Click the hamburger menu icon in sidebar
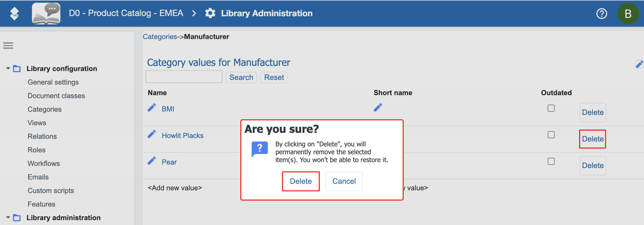Image resolution: width=644 pixels, height=225 pixels. [x=8, y=46]
